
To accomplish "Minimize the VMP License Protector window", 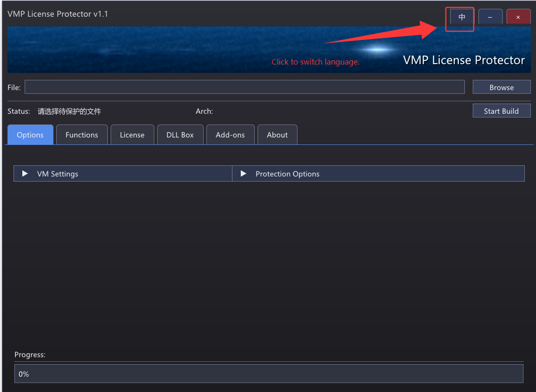I will coord(490,17).
